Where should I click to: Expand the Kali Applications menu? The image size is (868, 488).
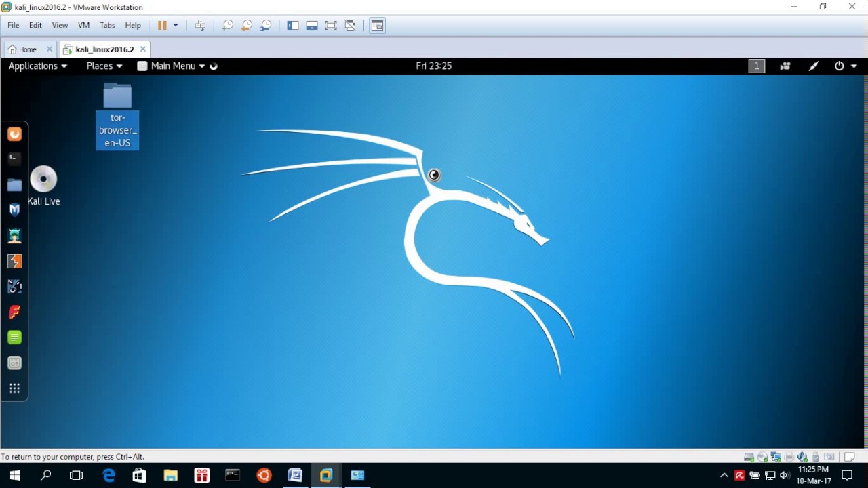tap(38, 66)
